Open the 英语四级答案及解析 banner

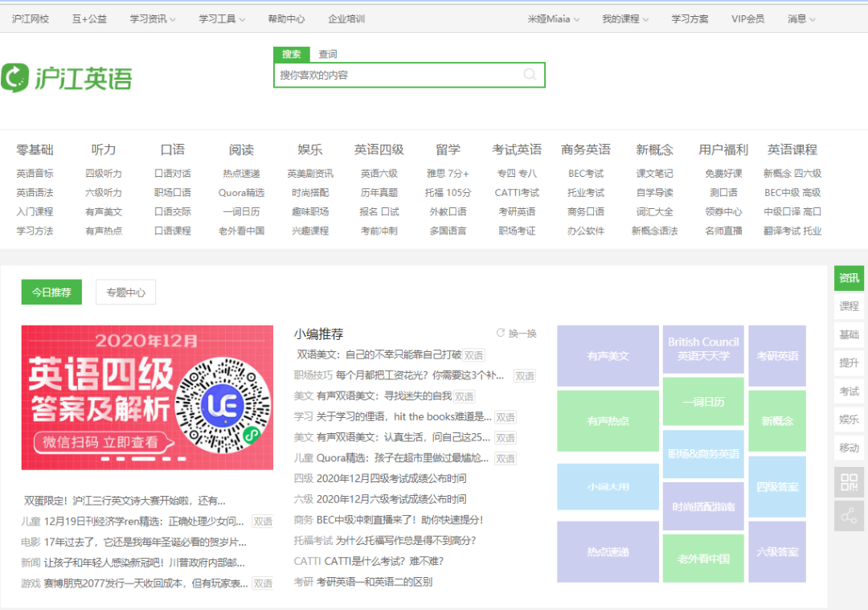(147, 398)
